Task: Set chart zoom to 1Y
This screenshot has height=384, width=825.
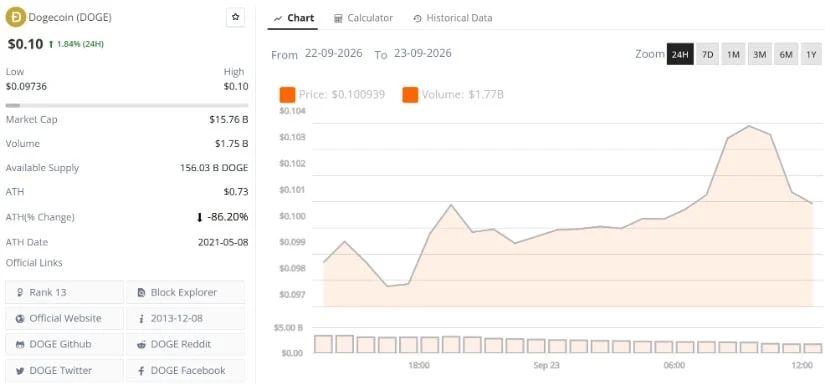Action: tap(811, 54)
